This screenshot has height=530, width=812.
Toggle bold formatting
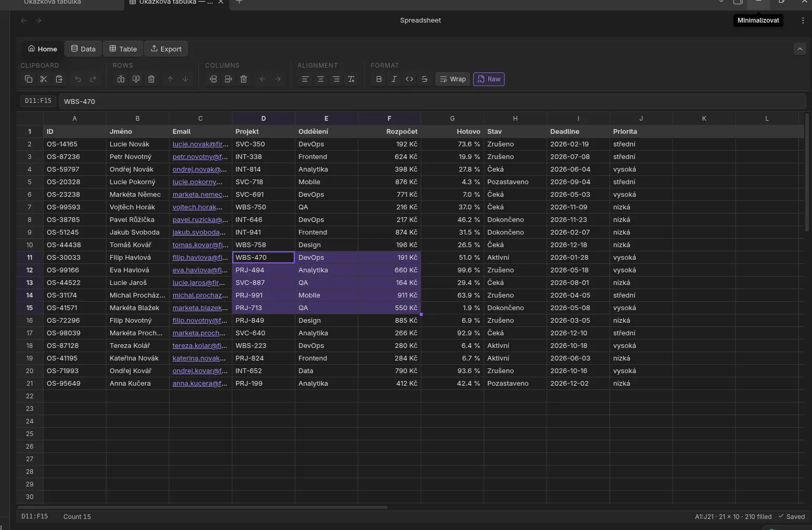pos(379,79)
